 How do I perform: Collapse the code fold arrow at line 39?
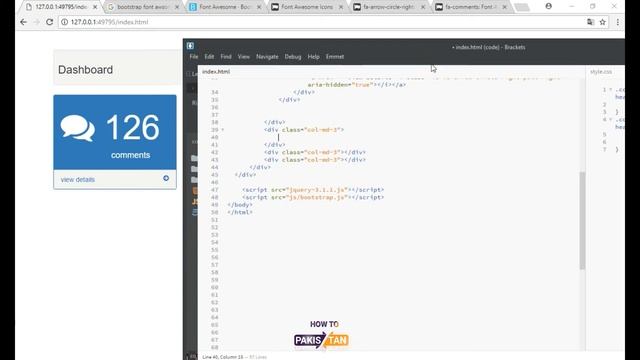[223, 130]
